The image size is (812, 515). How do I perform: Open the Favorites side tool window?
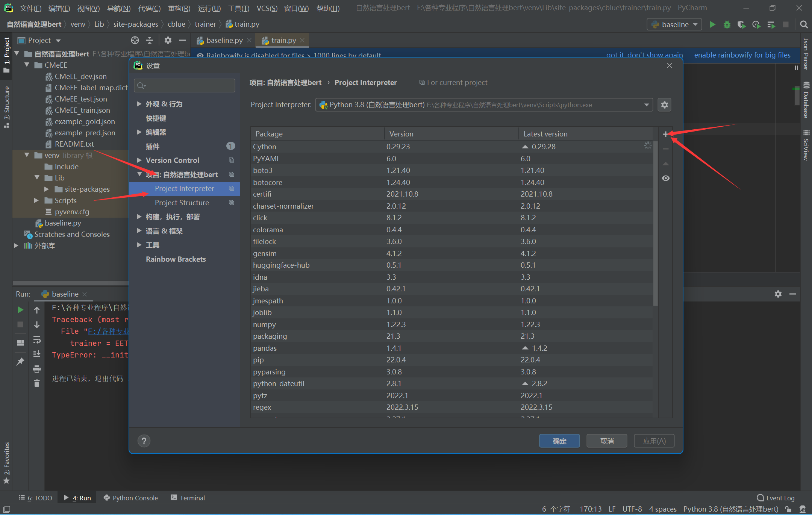click(x=7, y=463)
